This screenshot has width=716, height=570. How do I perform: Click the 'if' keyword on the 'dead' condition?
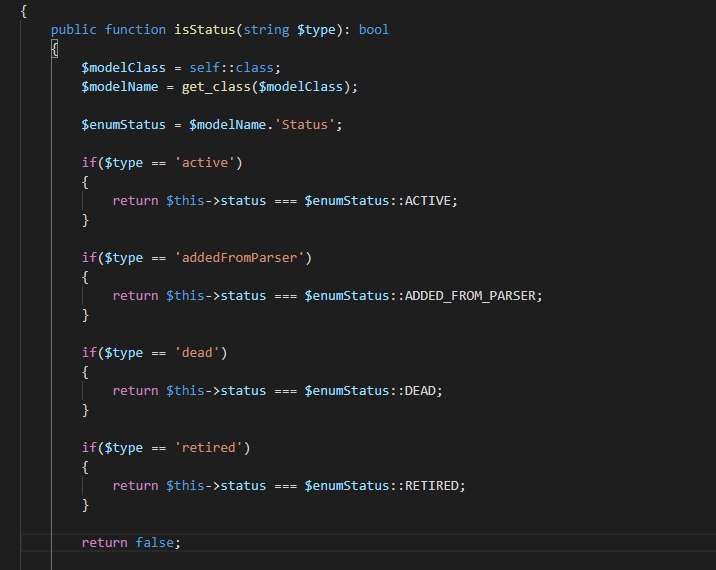click(x=89, y=353)
